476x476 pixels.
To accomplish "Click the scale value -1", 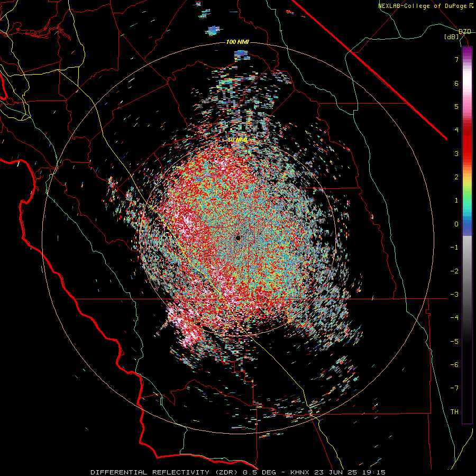I will click(454, 248).
